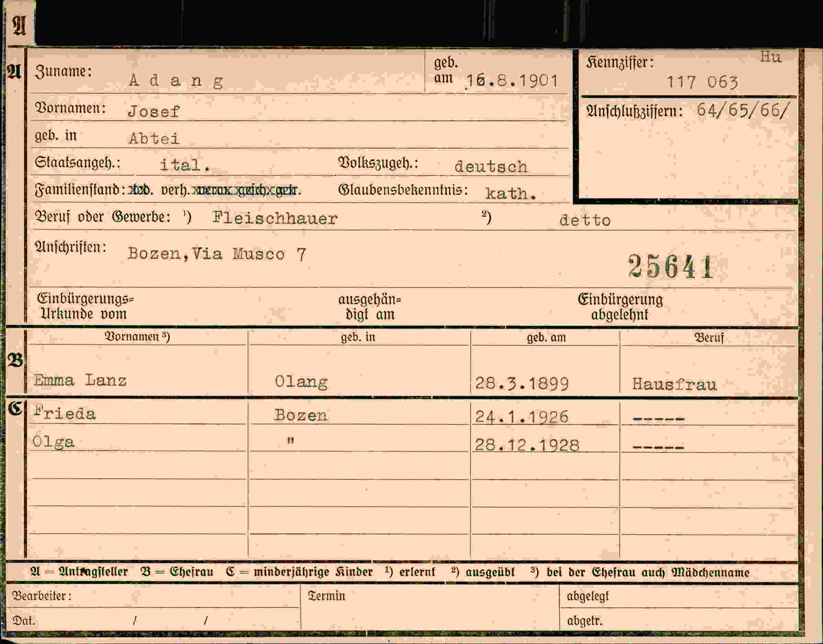Click the handwritten Hu note
This screenshot has height=644, width=823.
770,57
